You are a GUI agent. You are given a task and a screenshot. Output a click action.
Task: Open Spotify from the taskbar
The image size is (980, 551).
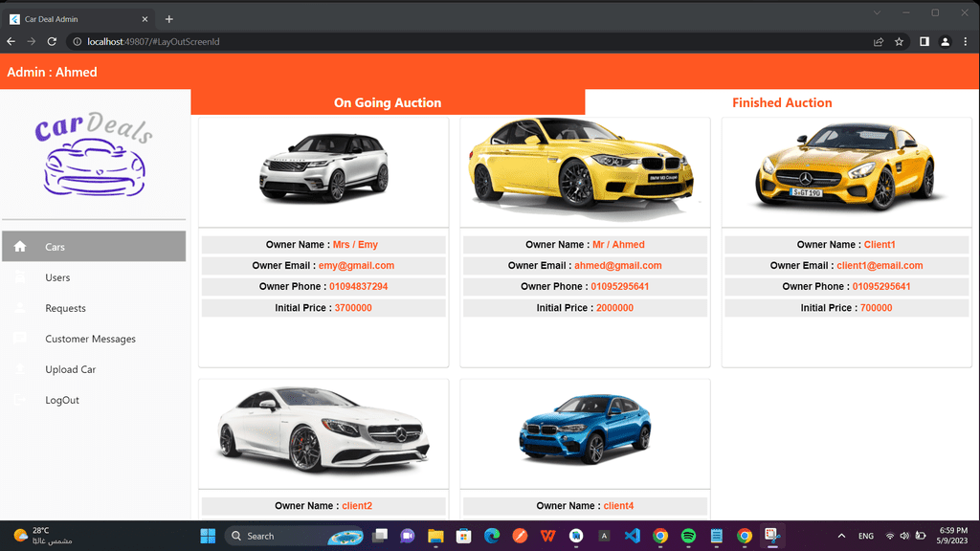(688, 536)
